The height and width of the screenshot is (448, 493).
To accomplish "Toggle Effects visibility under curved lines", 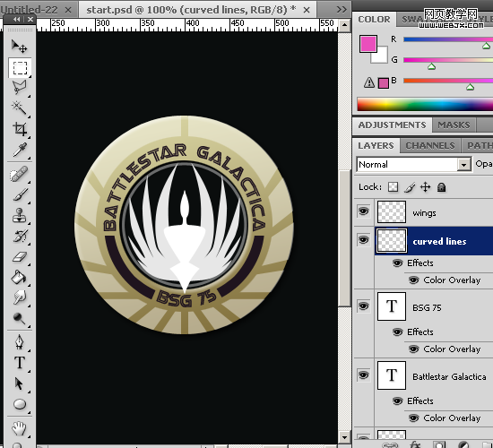I will tap(397, 263).
